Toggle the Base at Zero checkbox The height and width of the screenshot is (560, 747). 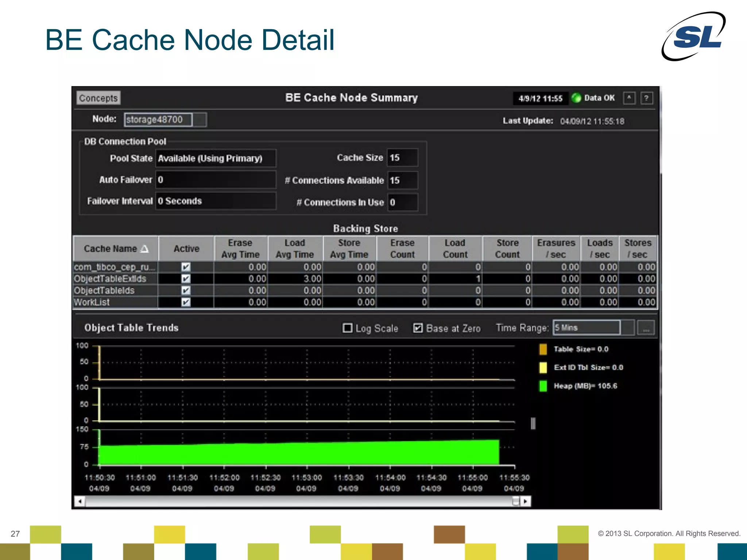pyautogui.click(x=418, y=328)
